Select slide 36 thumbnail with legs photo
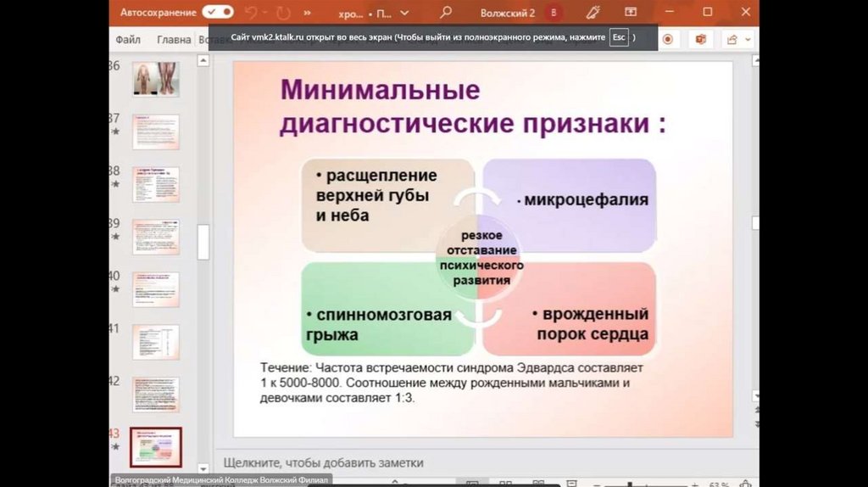 click(x=155, y=80)
